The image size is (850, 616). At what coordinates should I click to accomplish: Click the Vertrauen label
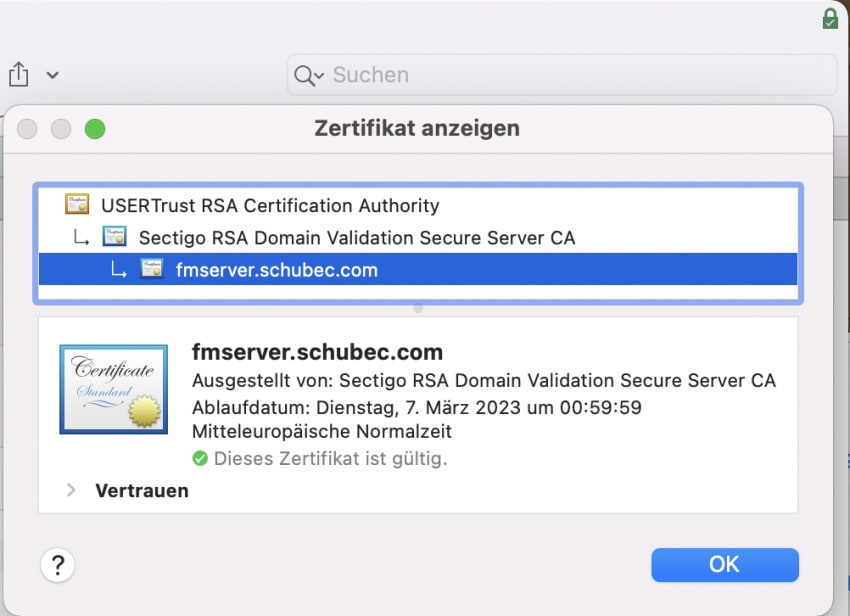(142, 490)
